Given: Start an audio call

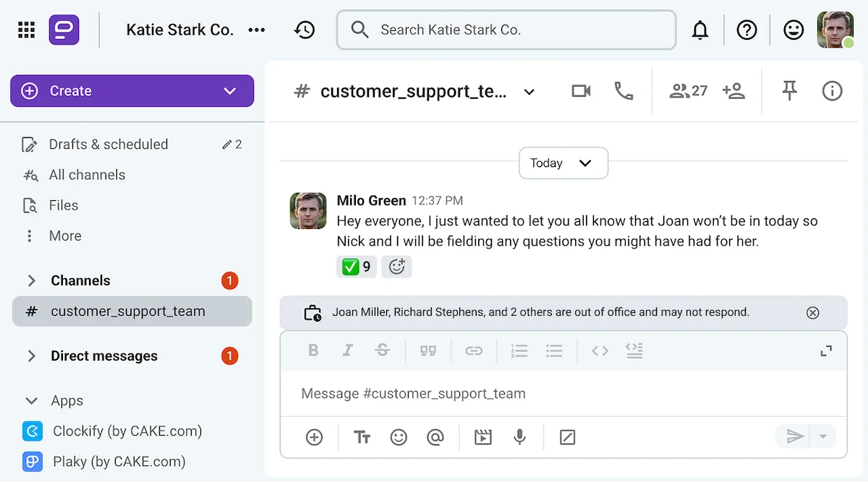Looking at the screenshot, I should [624, 91].
